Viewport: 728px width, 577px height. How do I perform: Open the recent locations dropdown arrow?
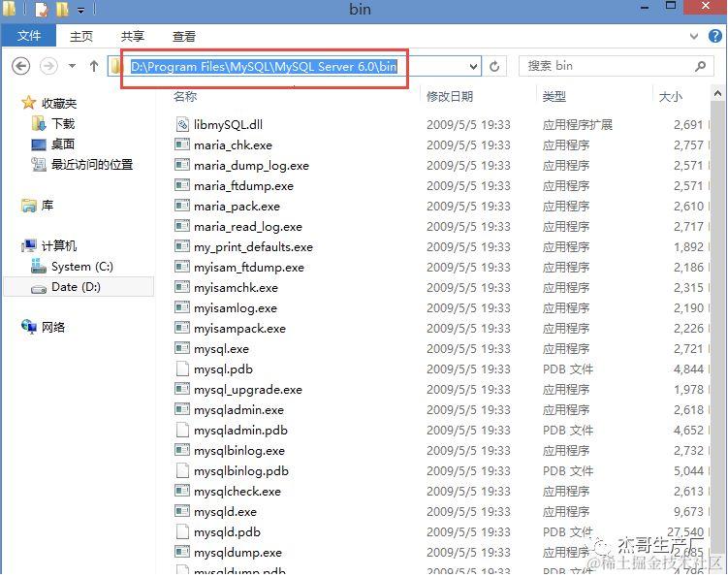pos(72,66)
